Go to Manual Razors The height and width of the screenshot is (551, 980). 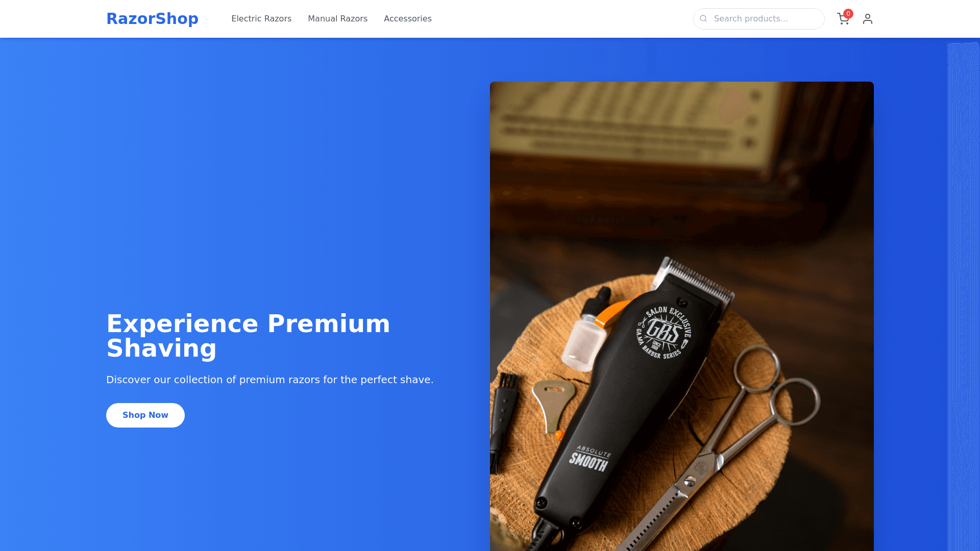(x=337, y=19)
